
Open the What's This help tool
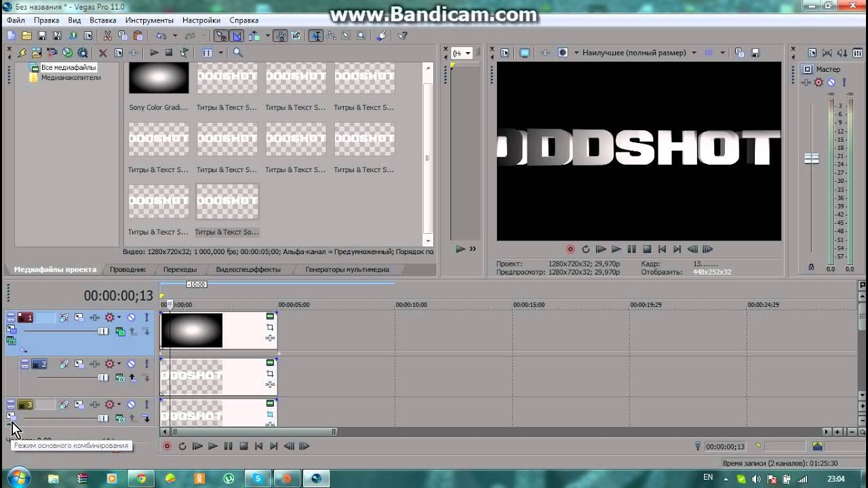tap(403, 36)
